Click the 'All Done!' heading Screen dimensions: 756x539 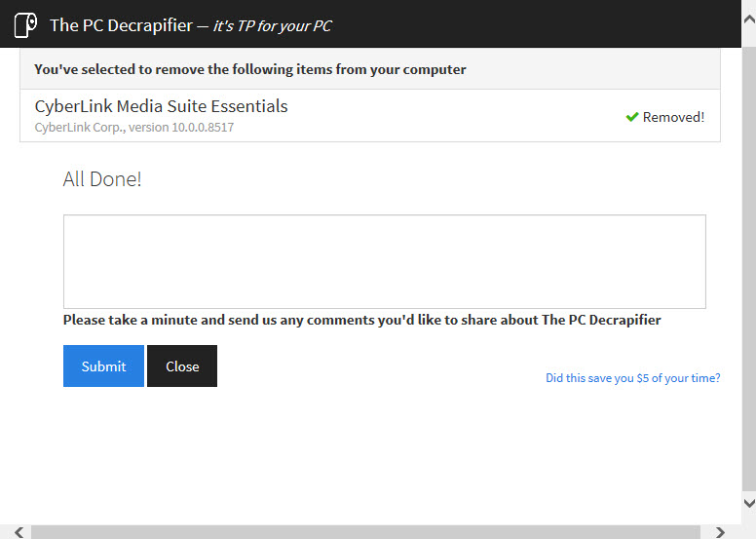coord(102,179)
